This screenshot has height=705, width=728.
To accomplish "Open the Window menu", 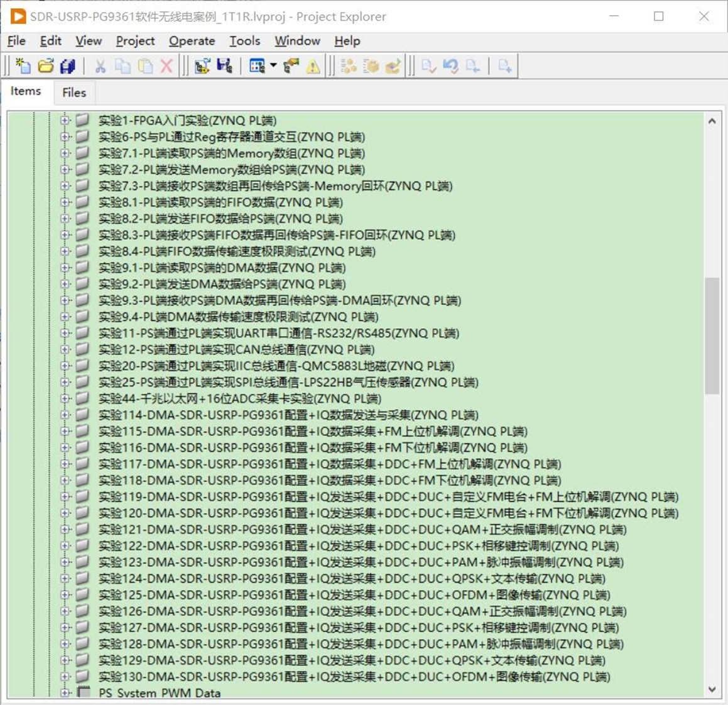I will click(297, 41).
